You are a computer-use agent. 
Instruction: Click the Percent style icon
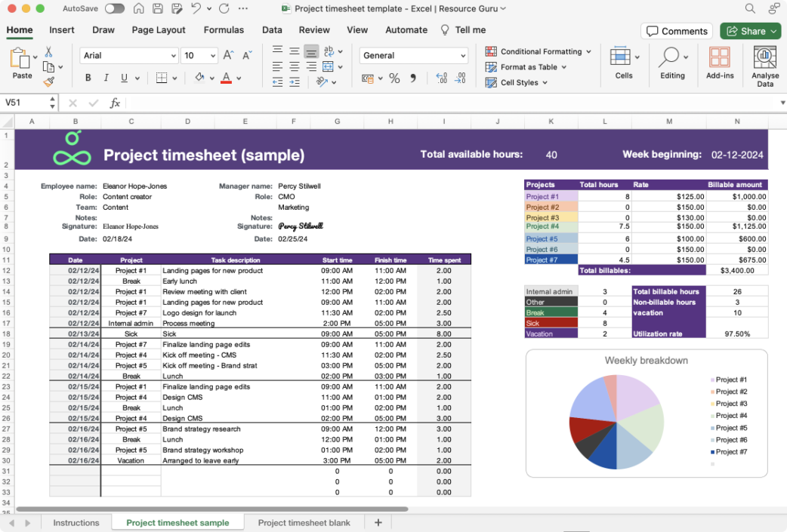pos(394,78)
